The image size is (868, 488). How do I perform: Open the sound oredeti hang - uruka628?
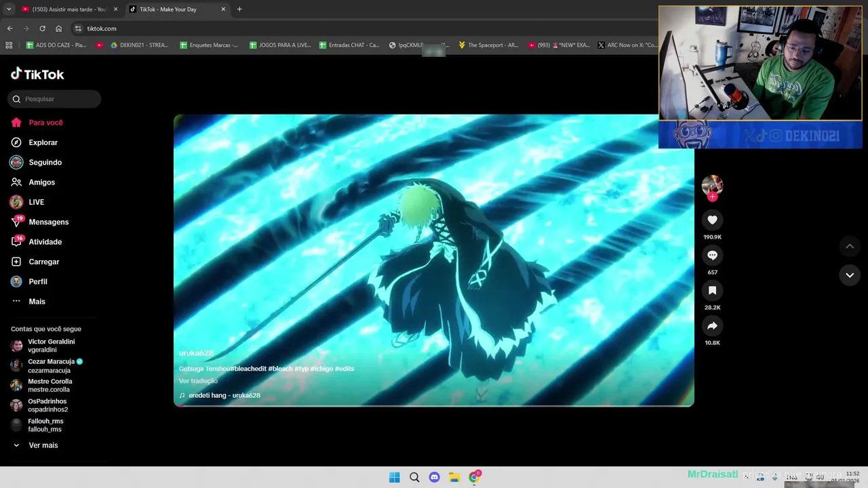(220, 395)
